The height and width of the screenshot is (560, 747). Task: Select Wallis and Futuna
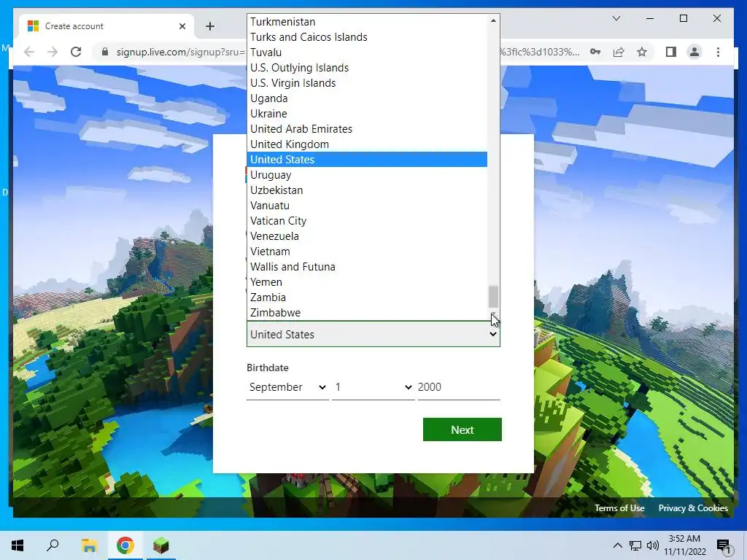(367, 267)
